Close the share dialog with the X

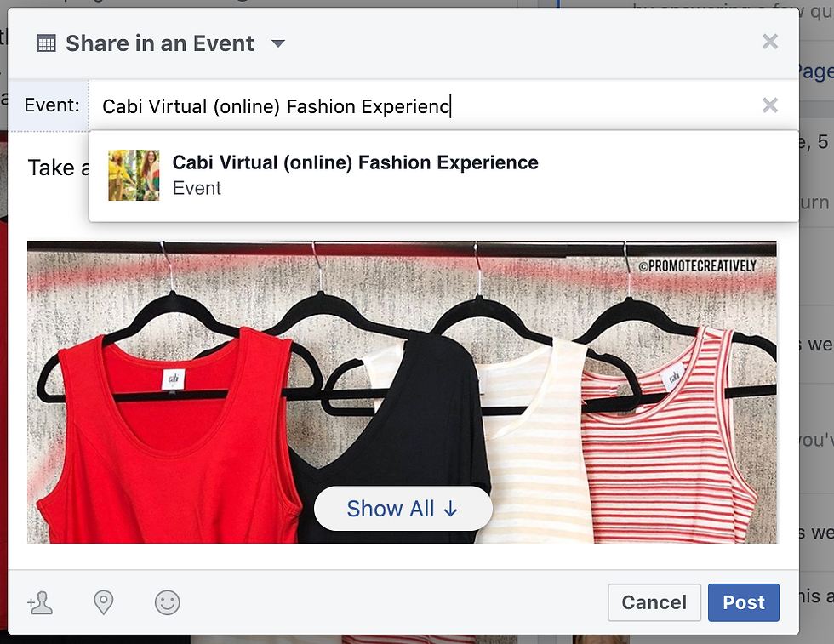click(x=769, y=42)
